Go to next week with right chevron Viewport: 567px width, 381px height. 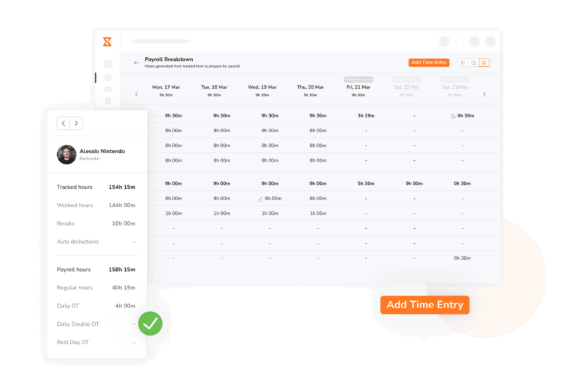coord(484,94)
